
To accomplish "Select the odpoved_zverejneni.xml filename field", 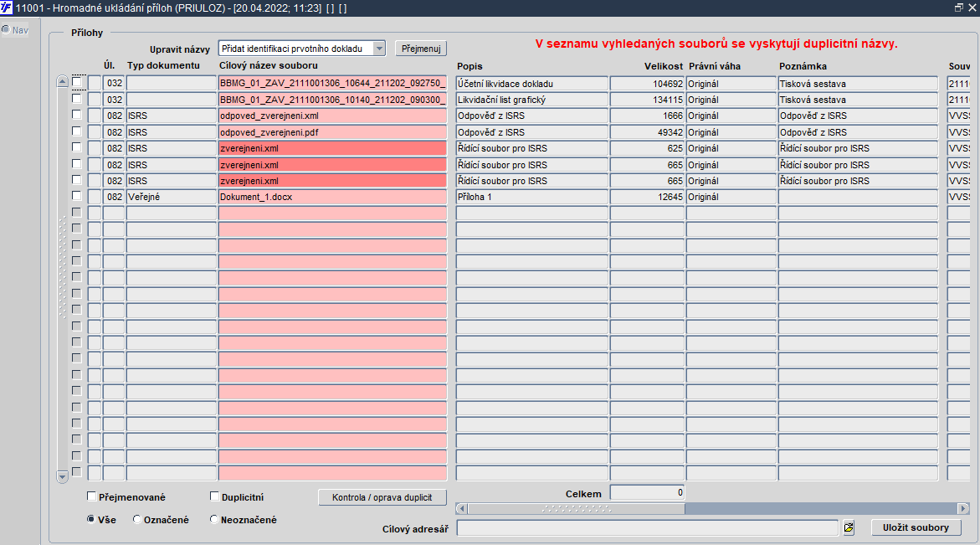I will coord(332,116).
